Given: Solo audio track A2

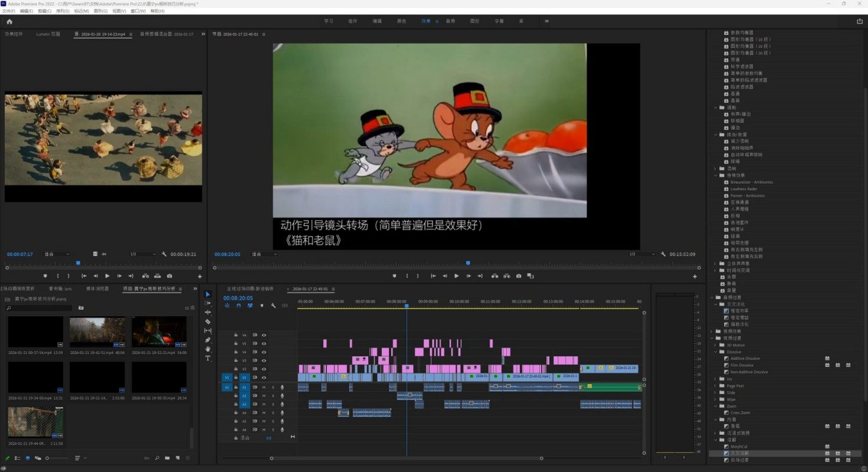Looking at the screenshot, I should point(273,396).
